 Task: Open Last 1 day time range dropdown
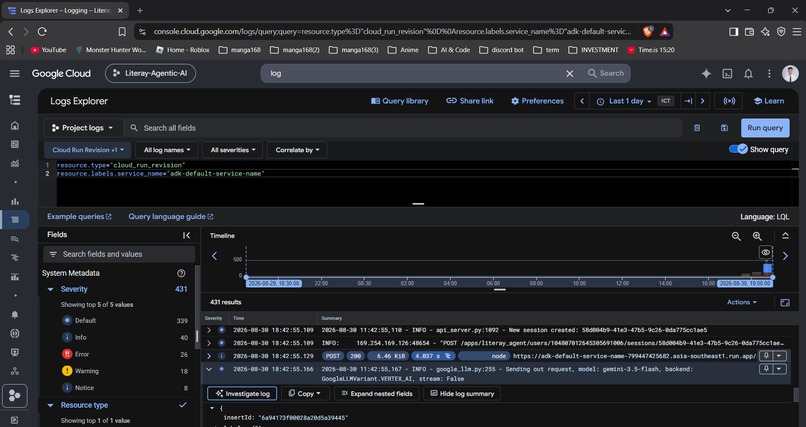tap(624, 101)
